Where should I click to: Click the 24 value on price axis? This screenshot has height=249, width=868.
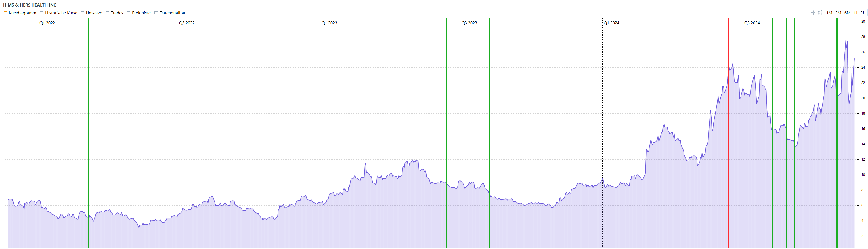point(863,67)
